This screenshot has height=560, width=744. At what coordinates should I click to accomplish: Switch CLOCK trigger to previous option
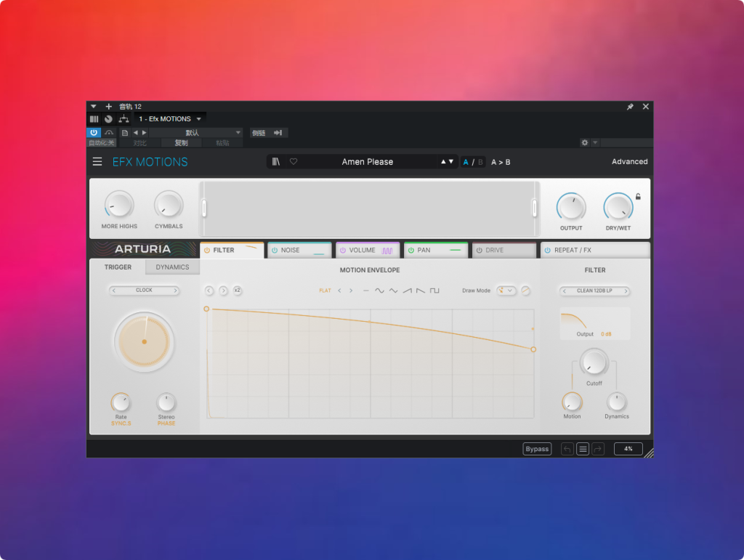114,291
